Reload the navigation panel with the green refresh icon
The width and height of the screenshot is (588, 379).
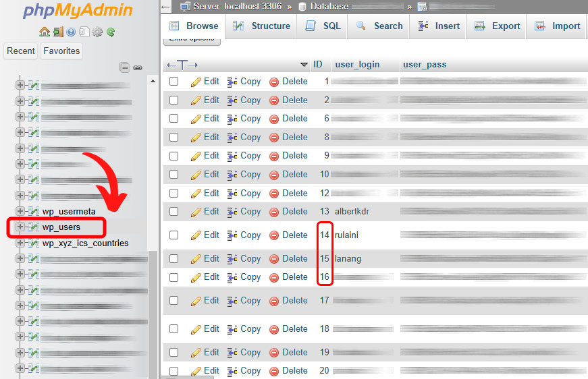click(x=110, y=32)
